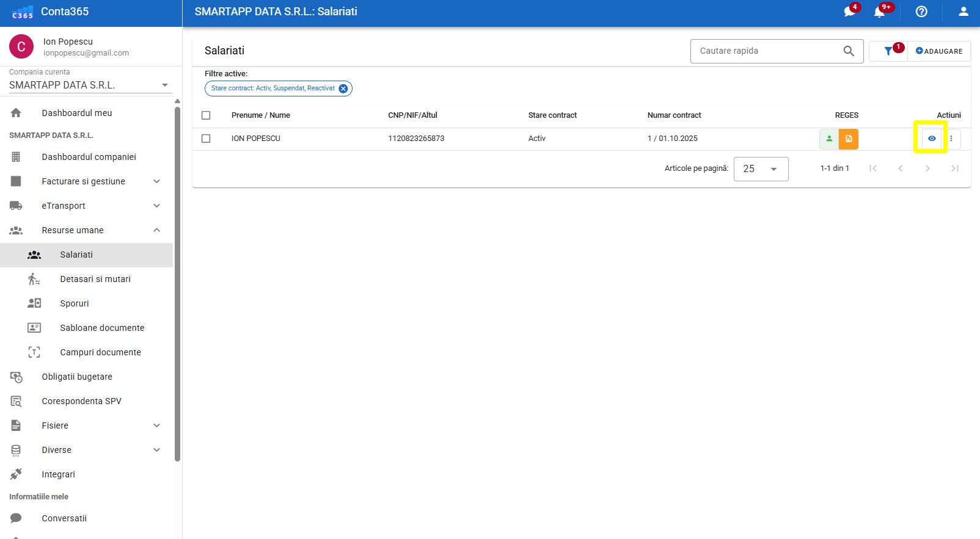
Task: View Ion Popescu details with eye icon
Action: pyautogui.click(x=932, y=139)
